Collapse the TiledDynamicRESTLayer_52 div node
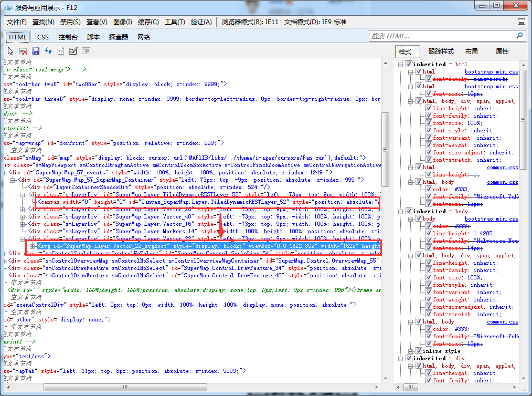Screen dimensions: 532x396 23,195
